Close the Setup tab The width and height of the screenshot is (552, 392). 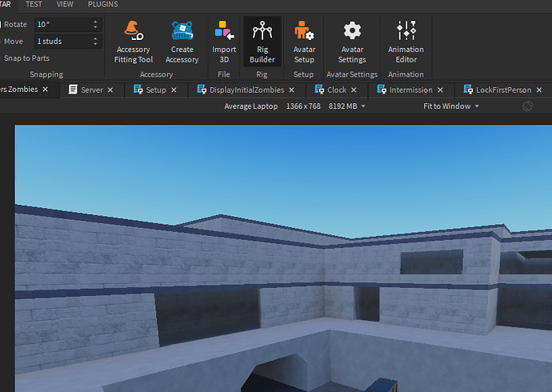pyautogui.click(x=174, y=90)
